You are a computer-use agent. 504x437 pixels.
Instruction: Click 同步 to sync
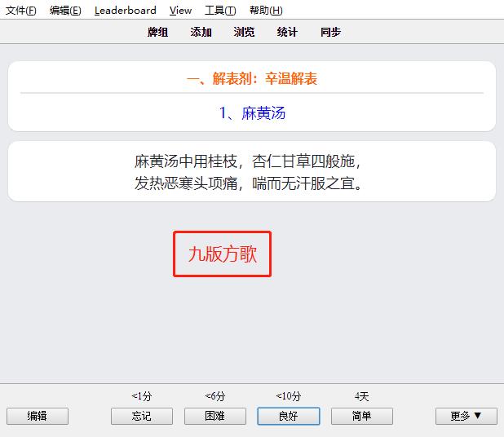(330, 32)
